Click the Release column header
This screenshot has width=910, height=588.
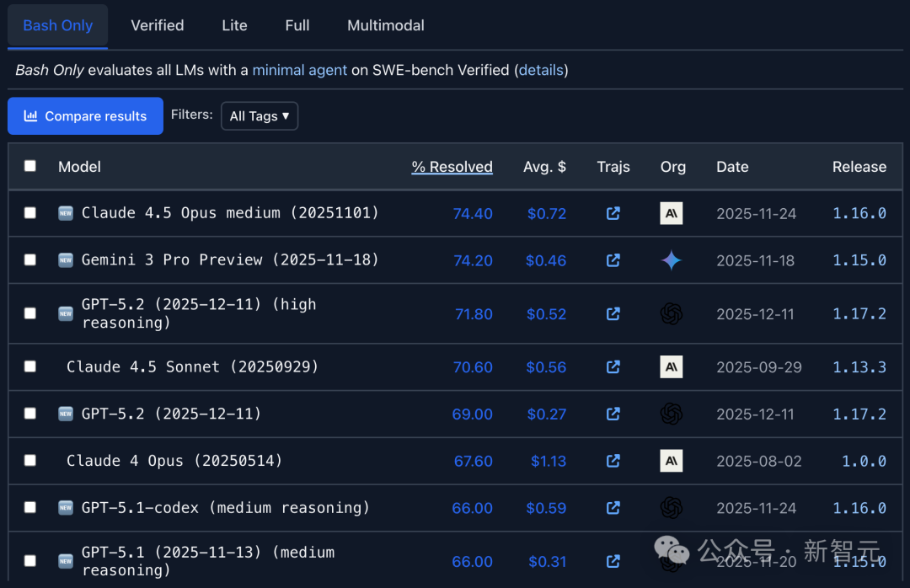[859, 167]
